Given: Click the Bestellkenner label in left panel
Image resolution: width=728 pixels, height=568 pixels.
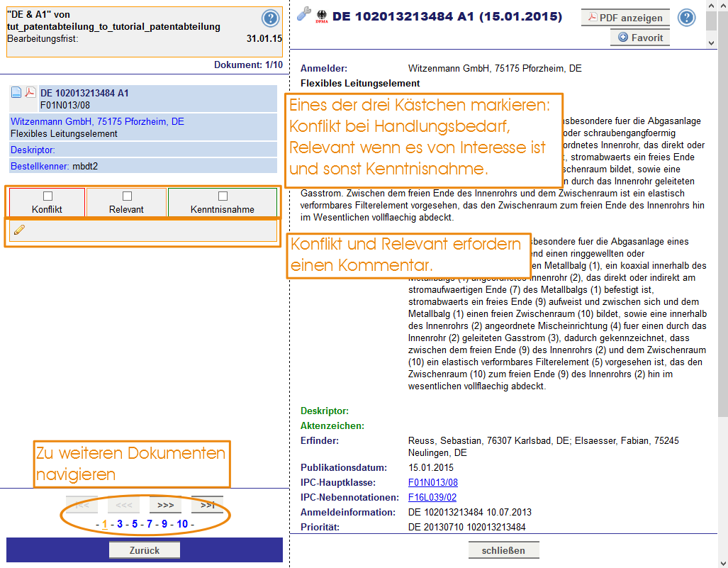Looking at the screenshot, I should point(40,166).
